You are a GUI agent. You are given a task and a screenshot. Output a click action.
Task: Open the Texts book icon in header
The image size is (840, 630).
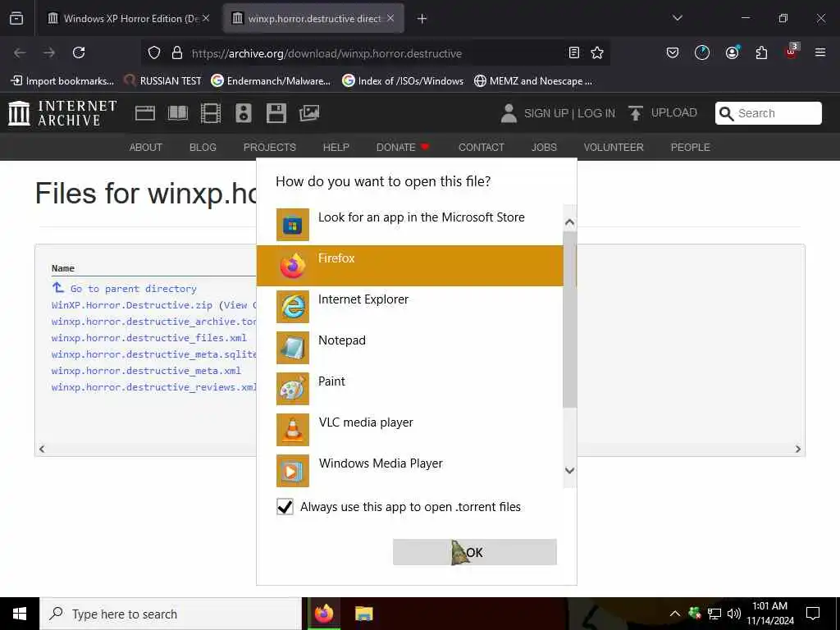tap(178, 113)
